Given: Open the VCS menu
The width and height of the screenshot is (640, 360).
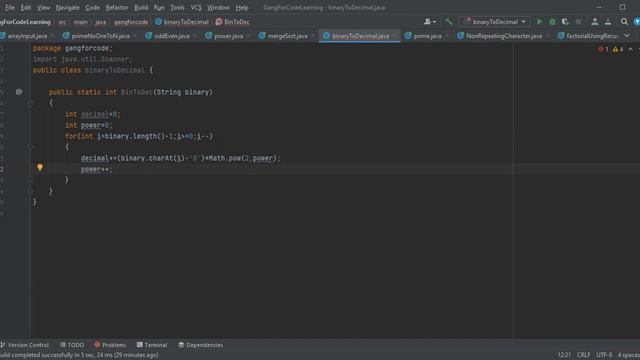Looking at the screenshot, I should tap(196, 7).
